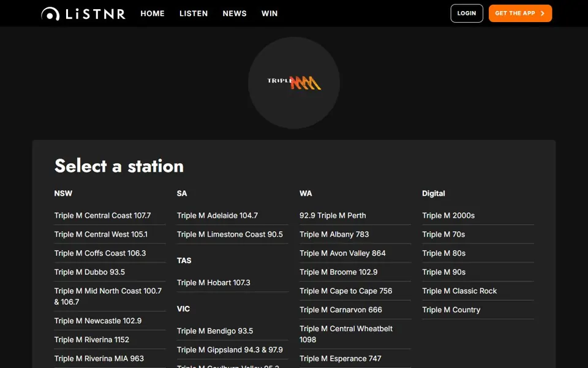588x368 pixels.
Task: Open Triple M Carnarvon 666
Action: click(341, 309)
